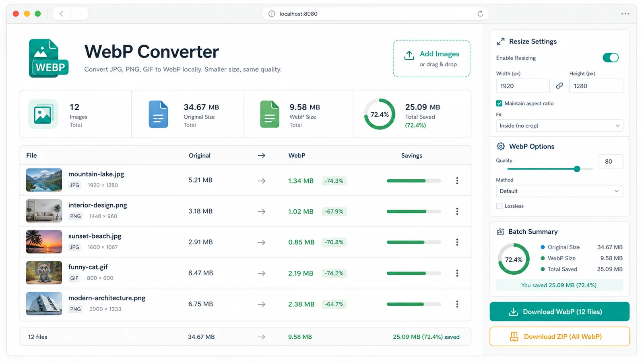Click the "1440 × 960" dimensions text
644x362 pixels.
103,216
